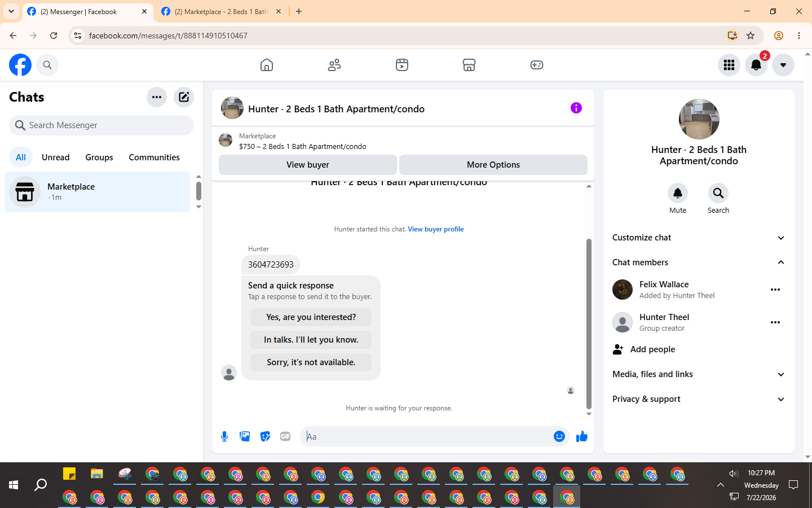This screenshot has width=812, height=508.
Task: Send quick response 'In talks. I'll let you know.'
Action: click(x=311, y=340)
